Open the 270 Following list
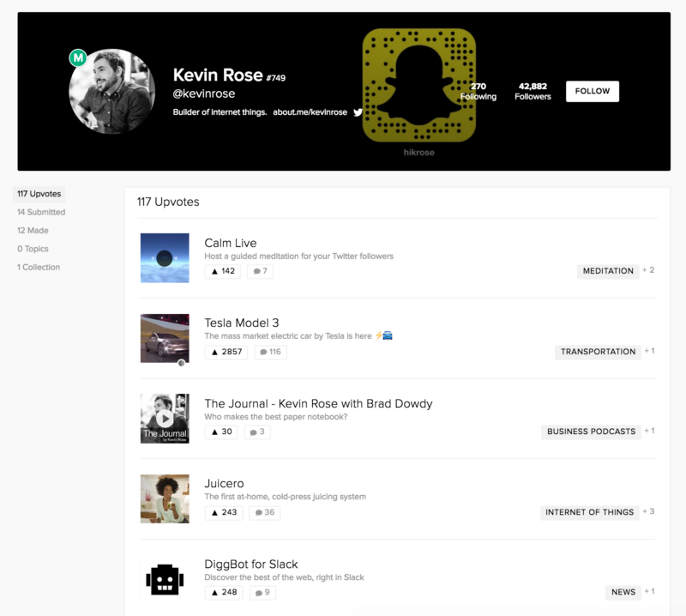This screenshot has width=686, height=616. [x=478, y=91]
